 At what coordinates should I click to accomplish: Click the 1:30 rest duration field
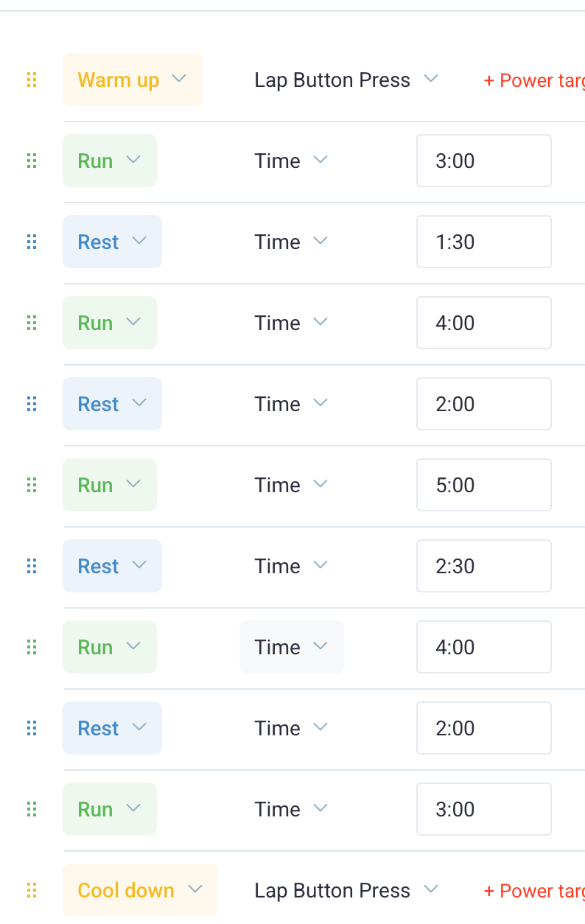[483, 242]
